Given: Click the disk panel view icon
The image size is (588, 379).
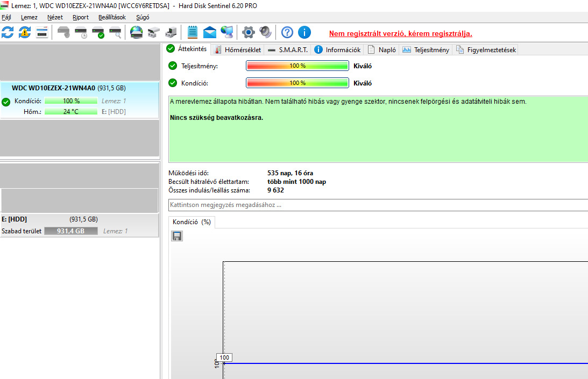Looking at the screenshot, I should (x=42, y=33).
